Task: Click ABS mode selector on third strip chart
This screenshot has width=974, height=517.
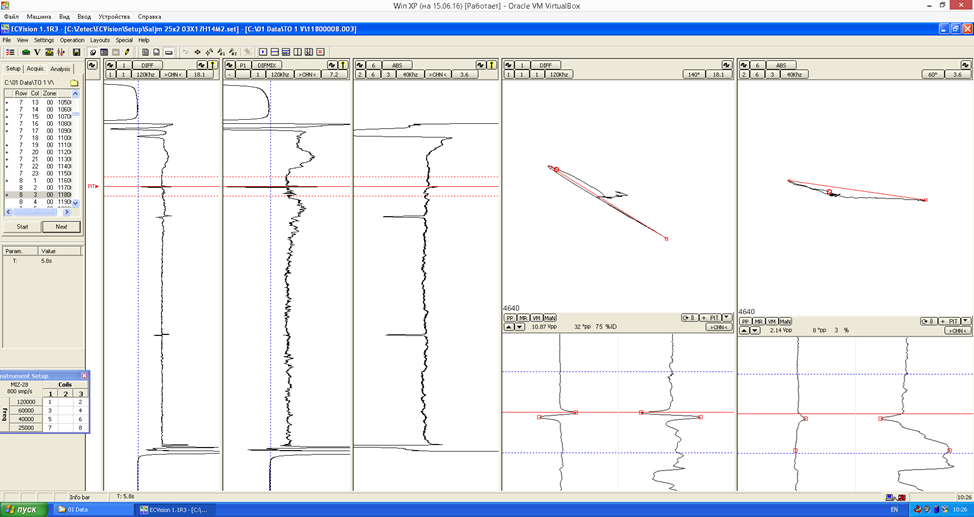Action: 398,65
